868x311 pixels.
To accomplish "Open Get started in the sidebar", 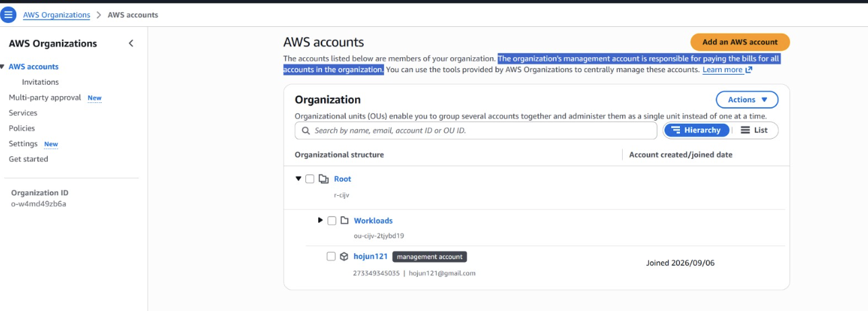I will (28, 160).
